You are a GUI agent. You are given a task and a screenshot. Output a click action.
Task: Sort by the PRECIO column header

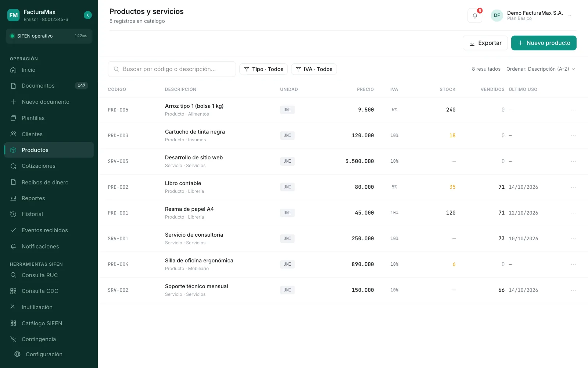coord(365,89)
